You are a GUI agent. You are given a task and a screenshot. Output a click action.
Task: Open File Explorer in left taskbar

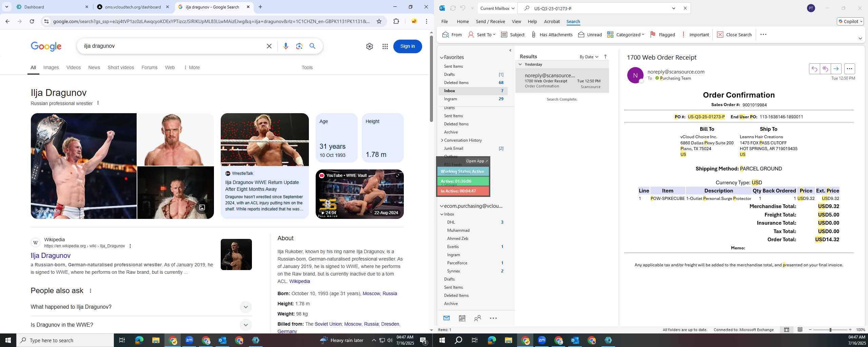tap(156, 340)
